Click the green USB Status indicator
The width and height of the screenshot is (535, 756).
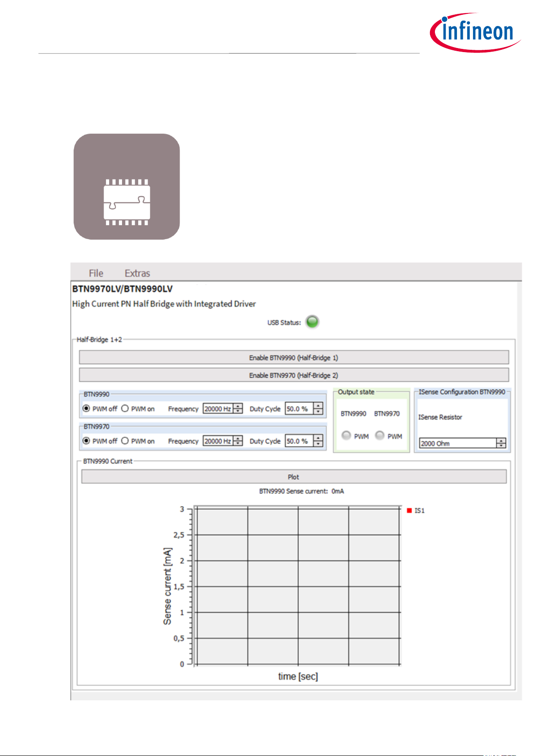click(x=312, y=322)
